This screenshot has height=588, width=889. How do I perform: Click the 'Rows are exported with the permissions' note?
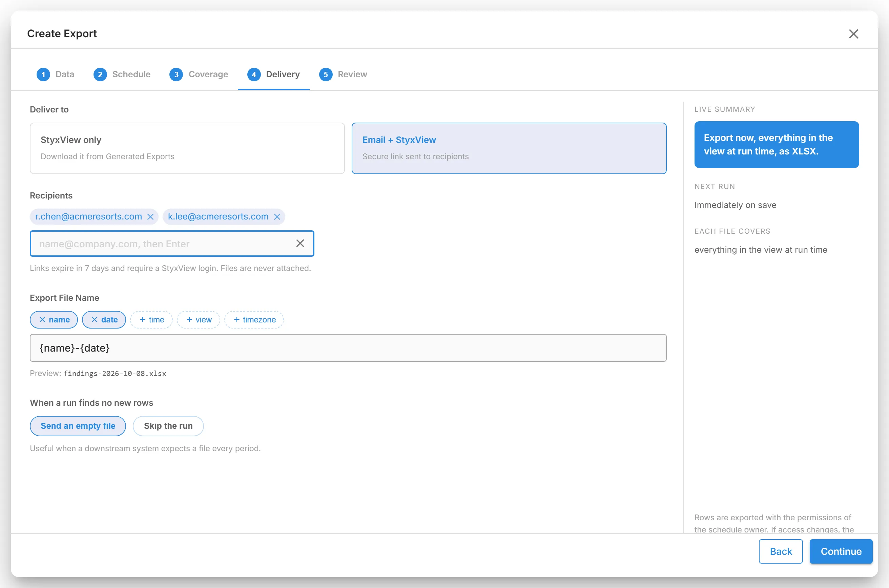(x=773, y=524)
